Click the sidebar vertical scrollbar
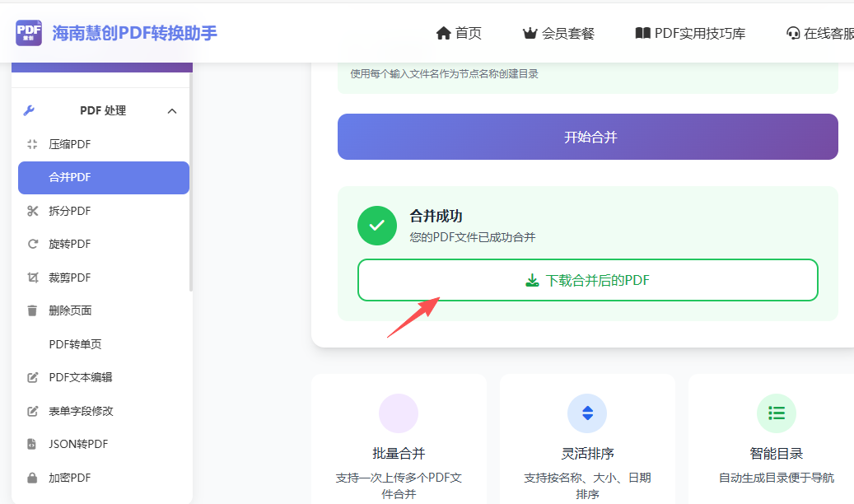The image size is (854, 504). click(x=190, y=183)
